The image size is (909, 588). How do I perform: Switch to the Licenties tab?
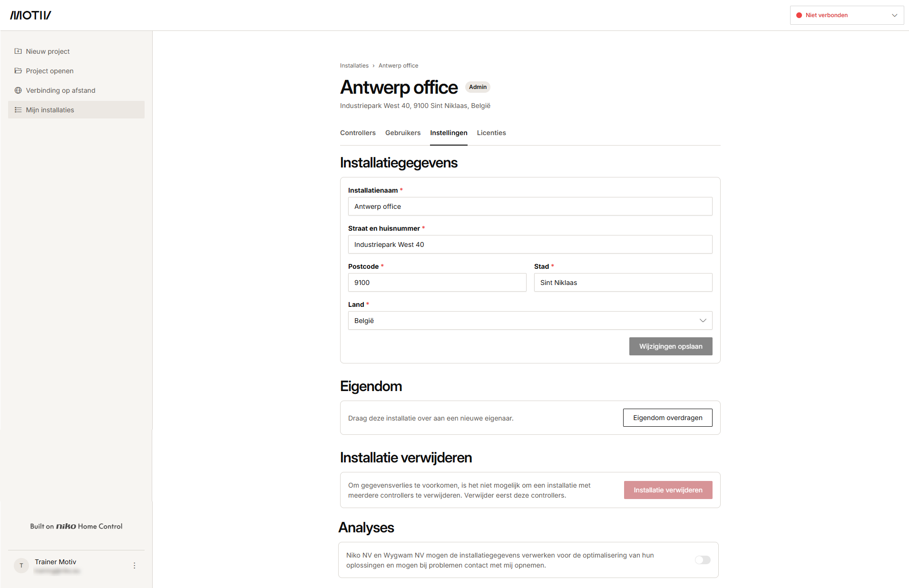pyautogui.click(x=491, y=133)
